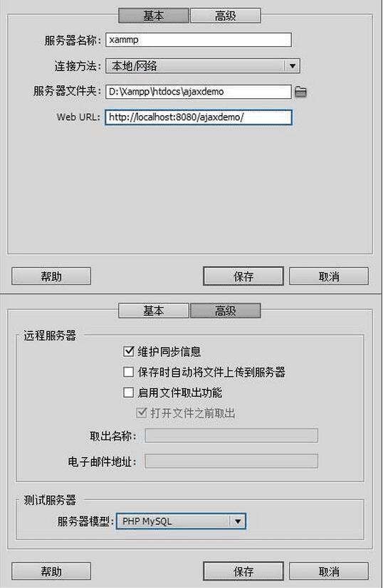Toggle 维护同步信息 checkbox
Screen dimensions: 383x588
coord(128,351)
